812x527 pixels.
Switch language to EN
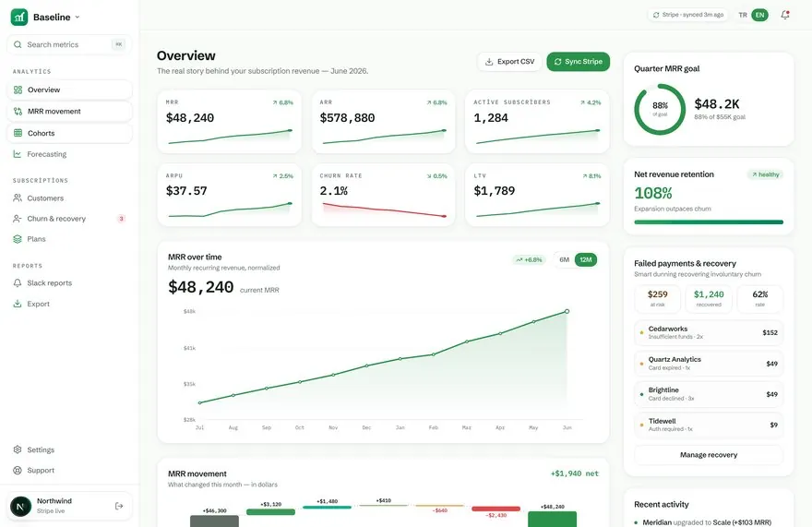point(759,15)
